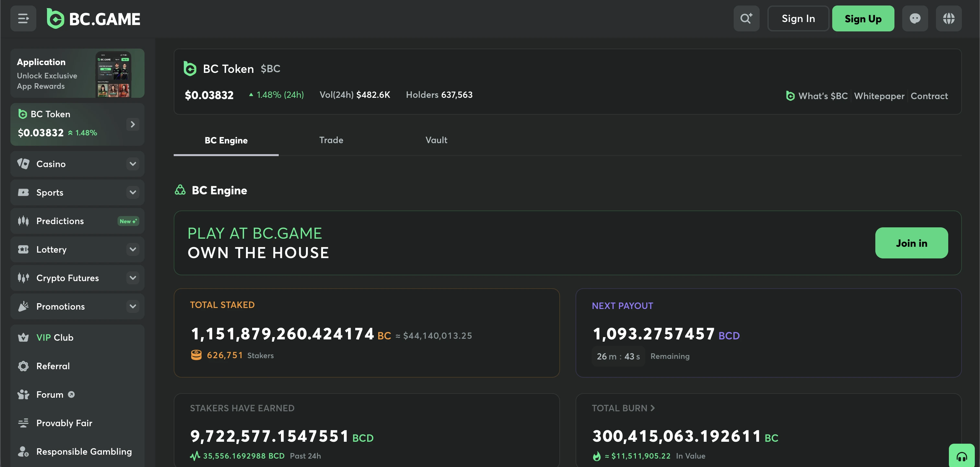980x467 pixels.
Task: Open search with the magnifier icon
Action: [746, 18]
